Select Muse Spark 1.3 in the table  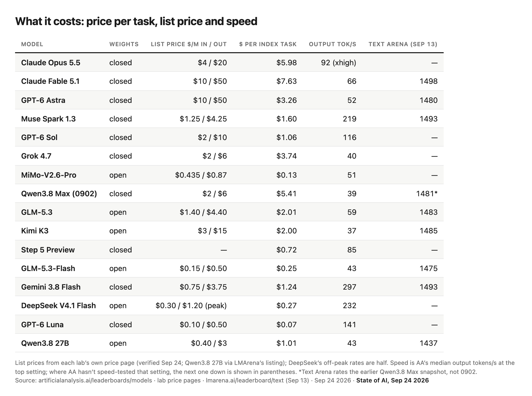pyautogui.click(x=48, y=119)
